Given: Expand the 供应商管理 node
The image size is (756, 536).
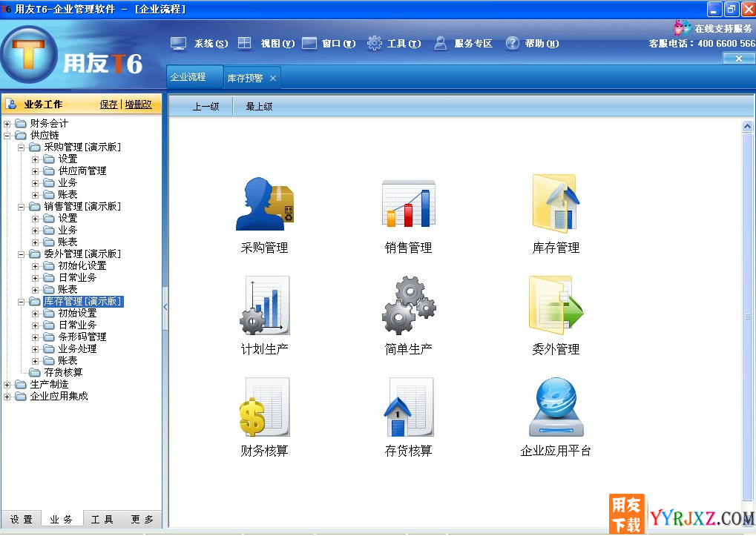Looking at the screenshot, I should point(35,171).
